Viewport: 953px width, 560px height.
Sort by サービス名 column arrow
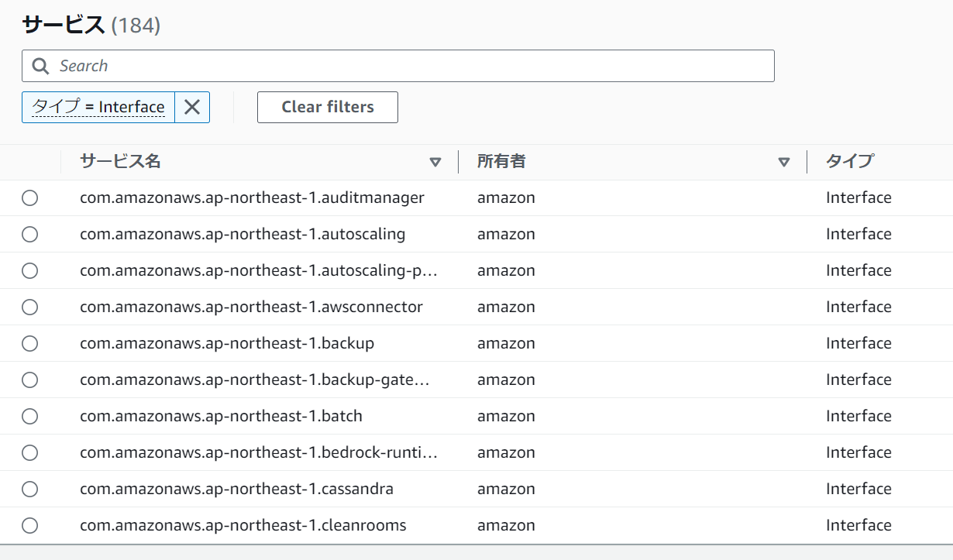click(435, 162)
